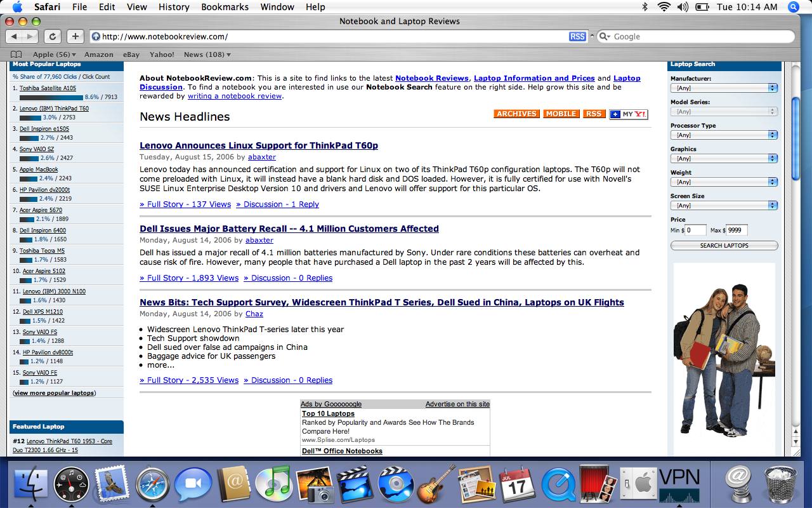Launch iMovie from the Dock

coord(355,485)
